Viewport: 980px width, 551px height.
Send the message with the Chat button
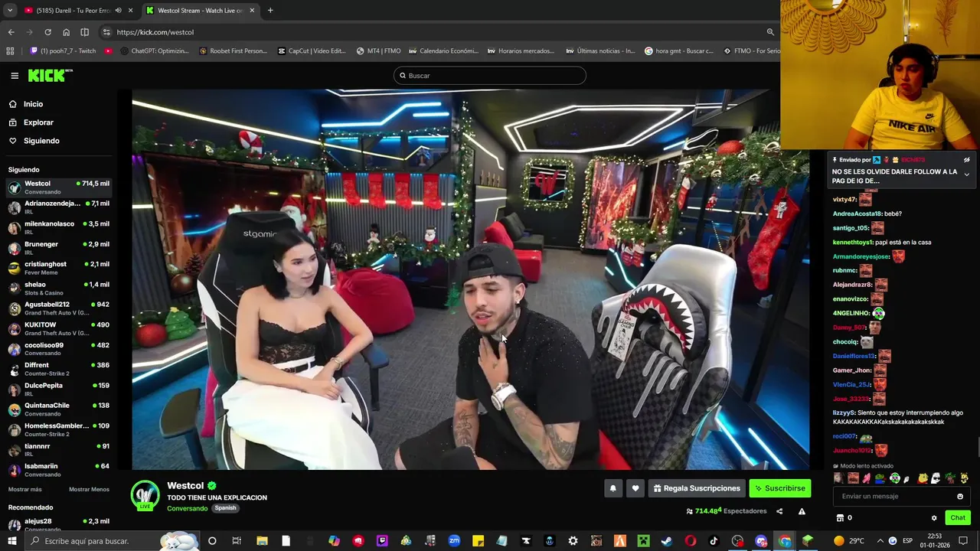tap(958, 518)
